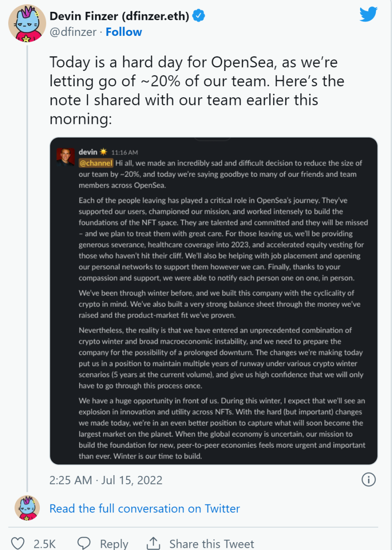Click the reply speech bubble icon
Viewport: 392px width, 550px height.
click(85, 544)
